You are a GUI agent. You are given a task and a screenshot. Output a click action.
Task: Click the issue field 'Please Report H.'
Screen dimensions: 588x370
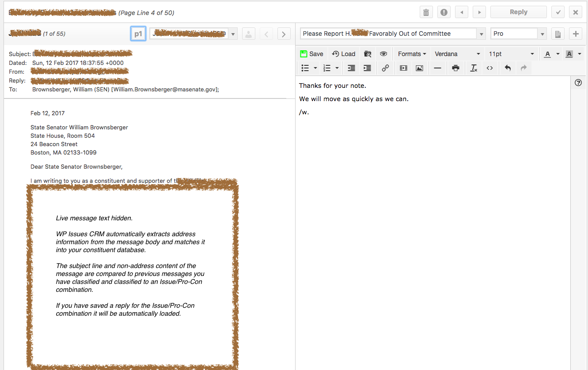pos(389,34)
